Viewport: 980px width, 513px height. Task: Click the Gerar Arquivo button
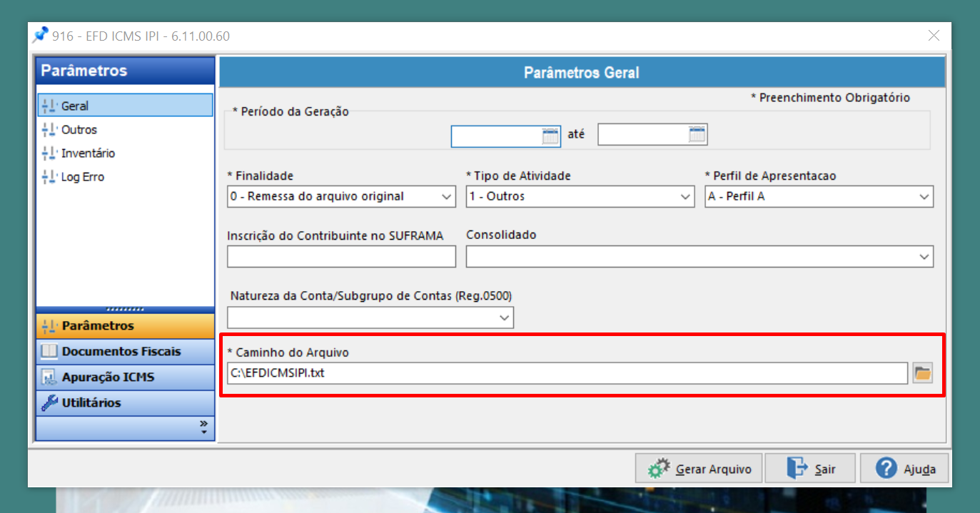coord(699,469)
